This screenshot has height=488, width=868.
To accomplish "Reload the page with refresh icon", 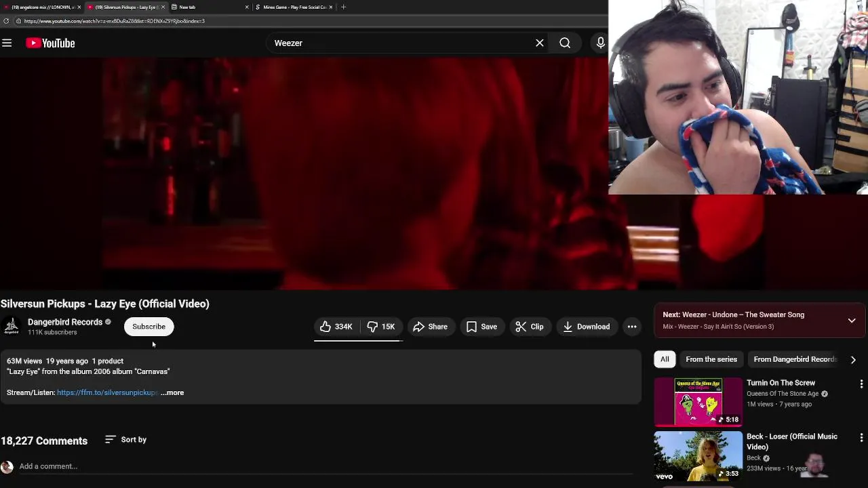I will tap(6, 21).
